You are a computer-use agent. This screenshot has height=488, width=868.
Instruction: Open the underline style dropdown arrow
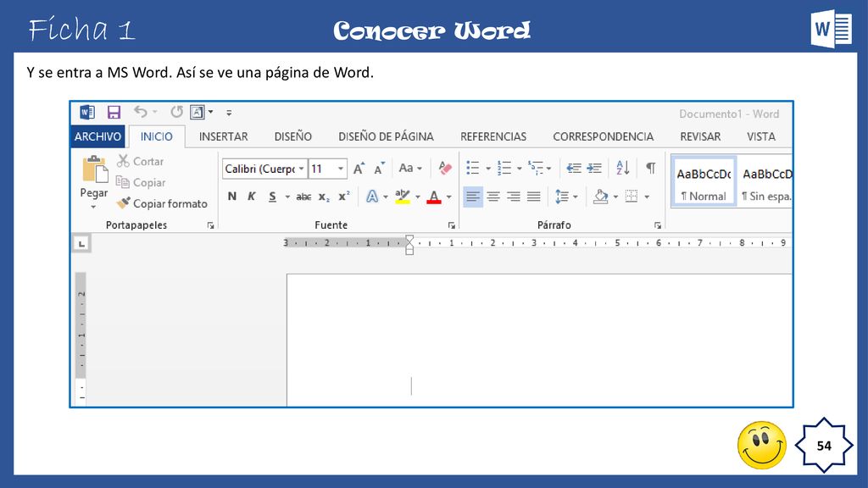click(287, 197)
